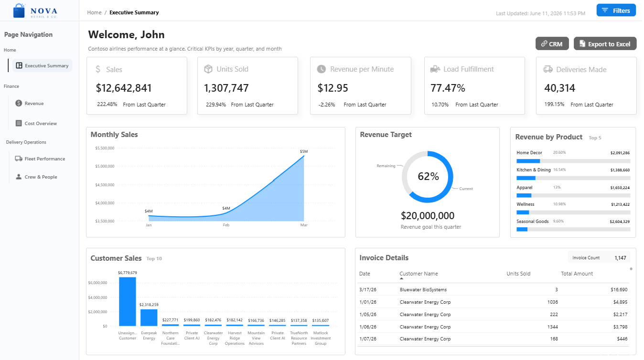Image resolution: width=644 pixels, height=360 pixels.
Task: Click the Revenue dollar coin icon
Action: (19, 103)
